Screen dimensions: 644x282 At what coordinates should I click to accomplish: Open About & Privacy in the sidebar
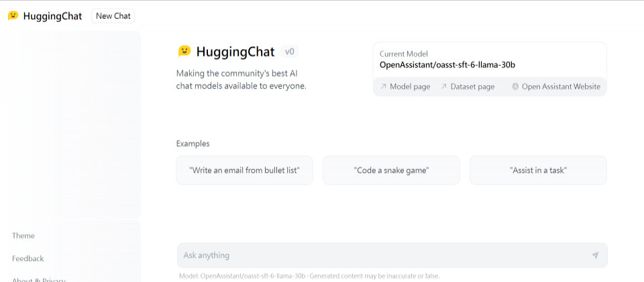[39, 280]
